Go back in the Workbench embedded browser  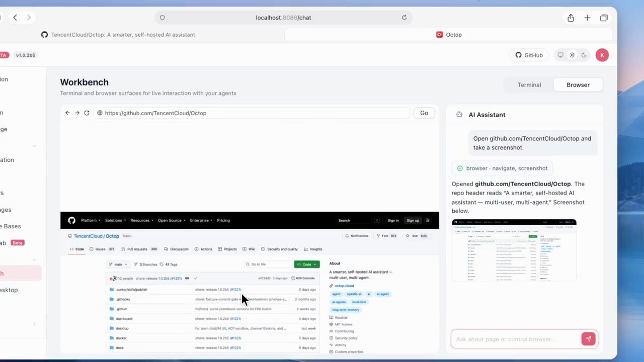(x=67, y=113)
